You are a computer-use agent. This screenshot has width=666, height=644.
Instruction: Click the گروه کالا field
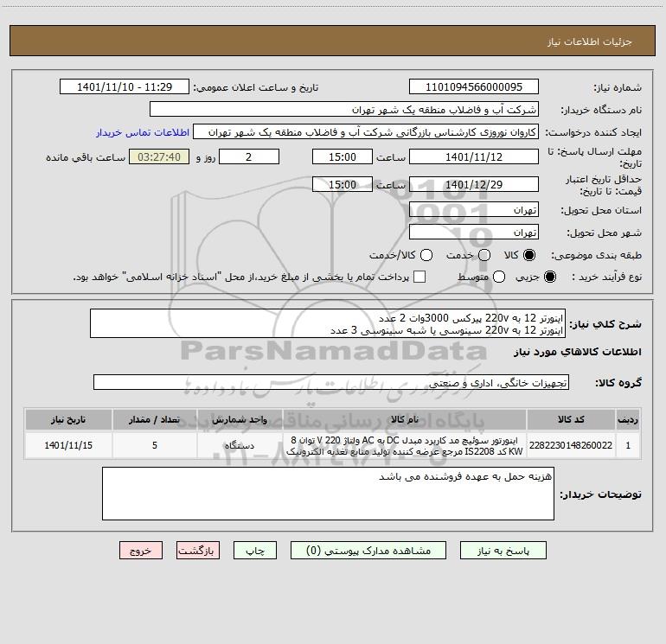[331, 382]
